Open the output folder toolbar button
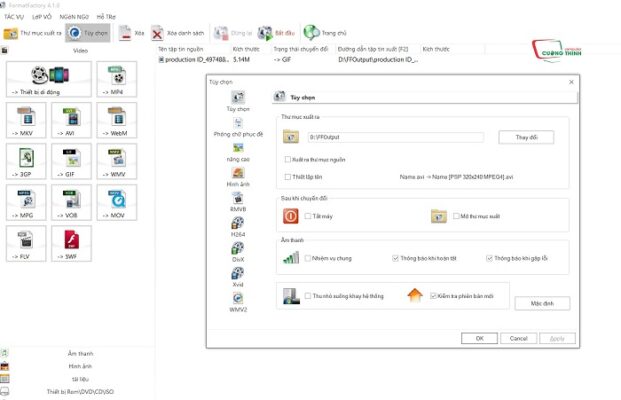The width and height of the screenshot is (621, 400). (32, 33)
